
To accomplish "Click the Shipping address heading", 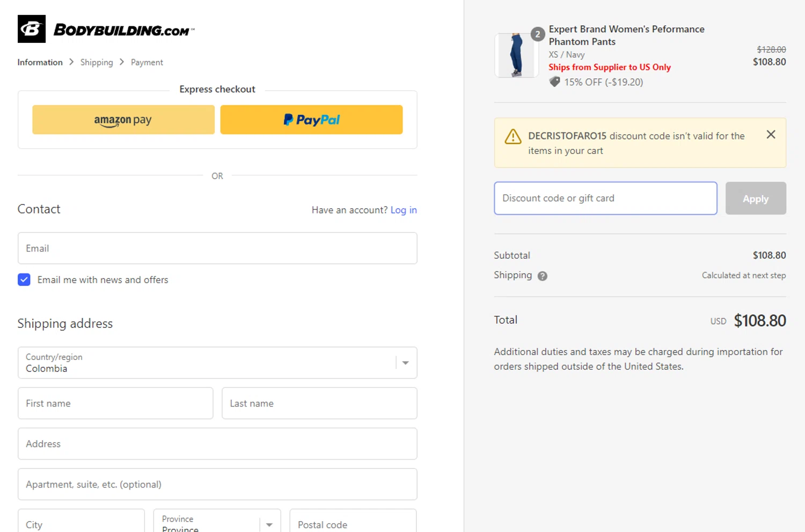I will coord(65,323).
